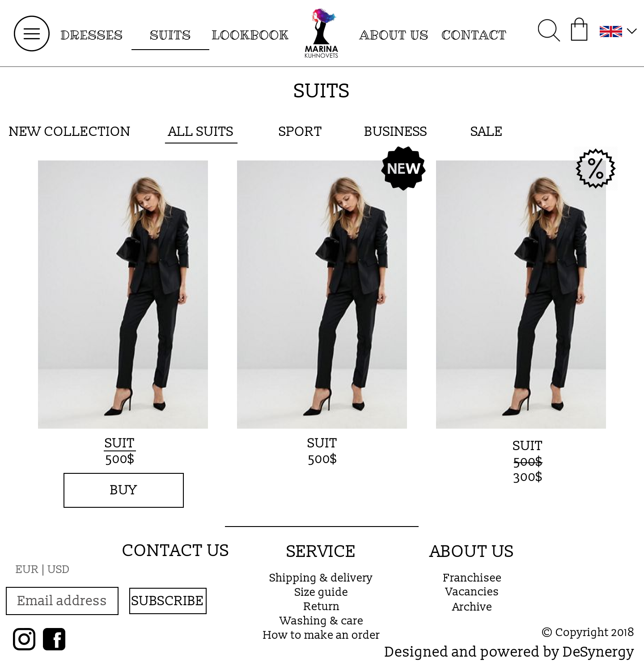Open the first suit product photo
Viewport: 644px width, 666px height.
123,295
